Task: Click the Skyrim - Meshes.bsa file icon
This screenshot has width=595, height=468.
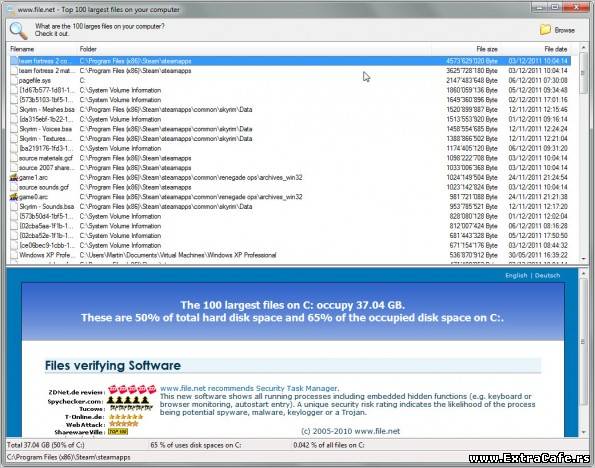Action: pyautogui.click(x=14, y=109)
